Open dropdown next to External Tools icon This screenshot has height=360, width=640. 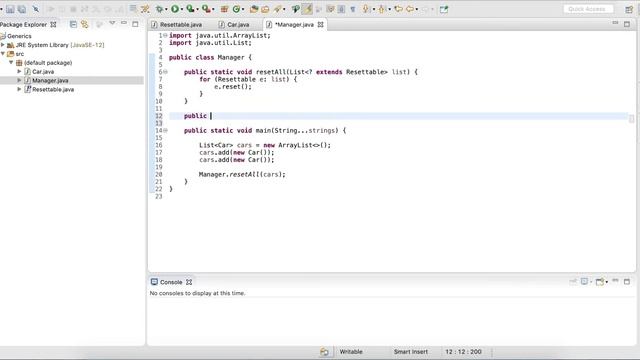pos(213,9)
